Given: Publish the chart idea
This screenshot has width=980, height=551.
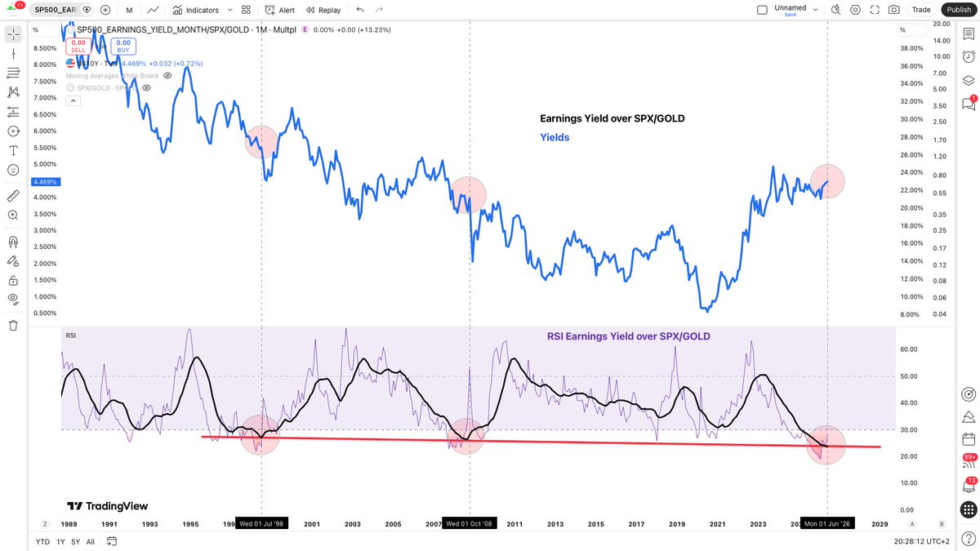Looking at the screenshot, I should click(959, 10).
